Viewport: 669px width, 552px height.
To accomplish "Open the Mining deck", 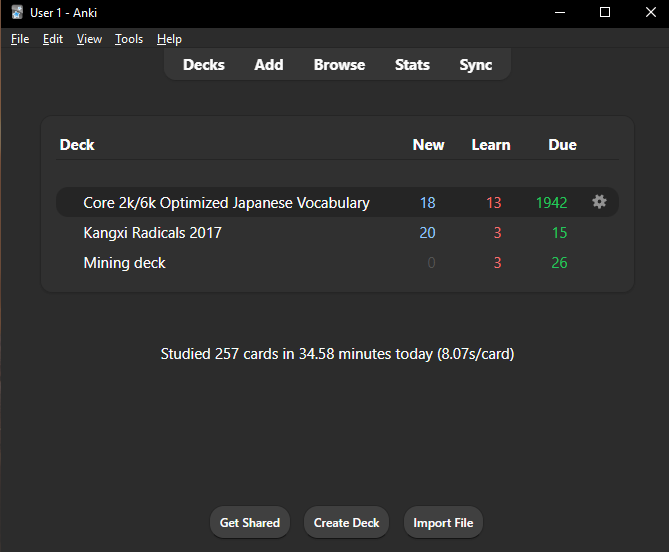I will point(125,263).
